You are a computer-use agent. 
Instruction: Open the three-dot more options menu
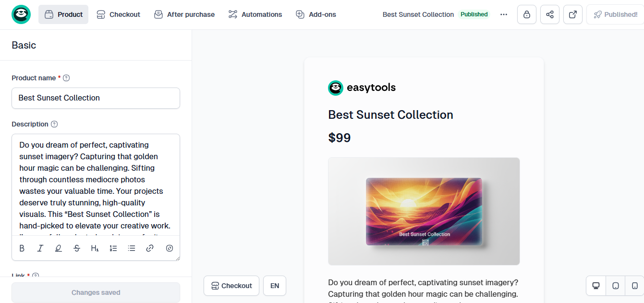point(503,14)
